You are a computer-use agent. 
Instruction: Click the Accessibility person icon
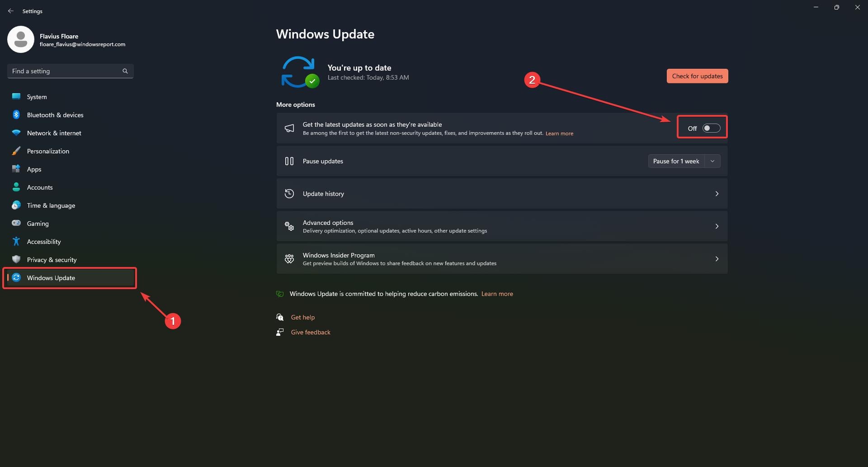coord(16,241)
